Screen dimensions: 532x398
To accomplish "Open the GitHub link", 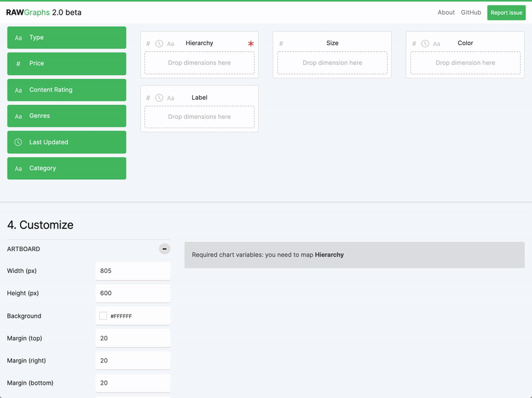I will [471, 13].
